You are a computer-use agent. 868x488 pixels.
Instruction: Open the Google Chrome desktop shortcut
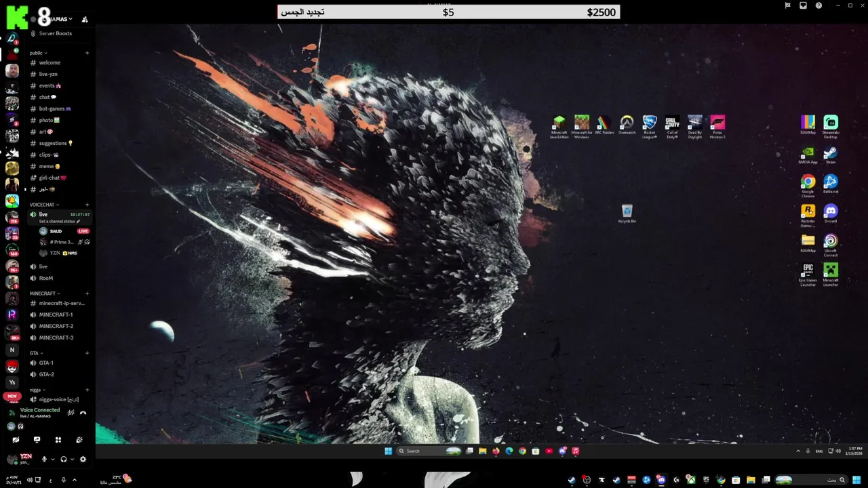pos(808,186)
